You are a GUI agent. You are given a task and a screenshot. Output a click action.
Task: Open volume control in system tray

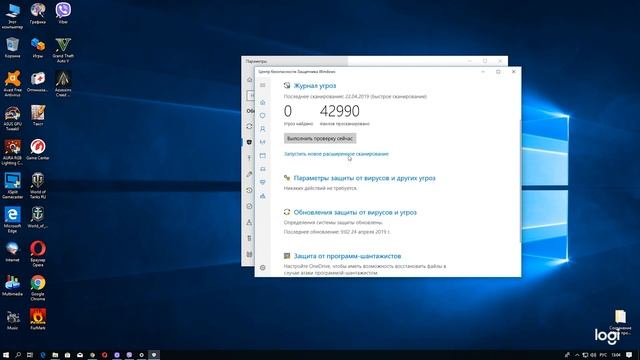[593, 355]
